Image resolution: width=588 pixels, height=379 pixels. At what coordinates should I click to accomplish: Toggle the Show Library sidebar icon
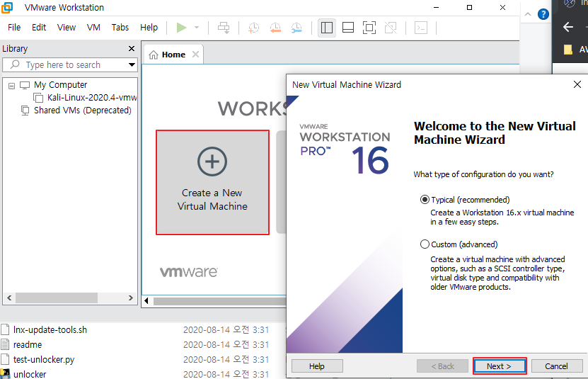click(x=327, y=28)
